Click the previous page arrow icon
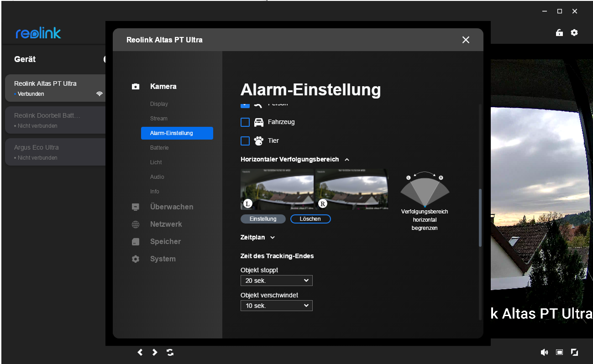The height and width of the screenshot is (364, 593). [x=140, y=352]
